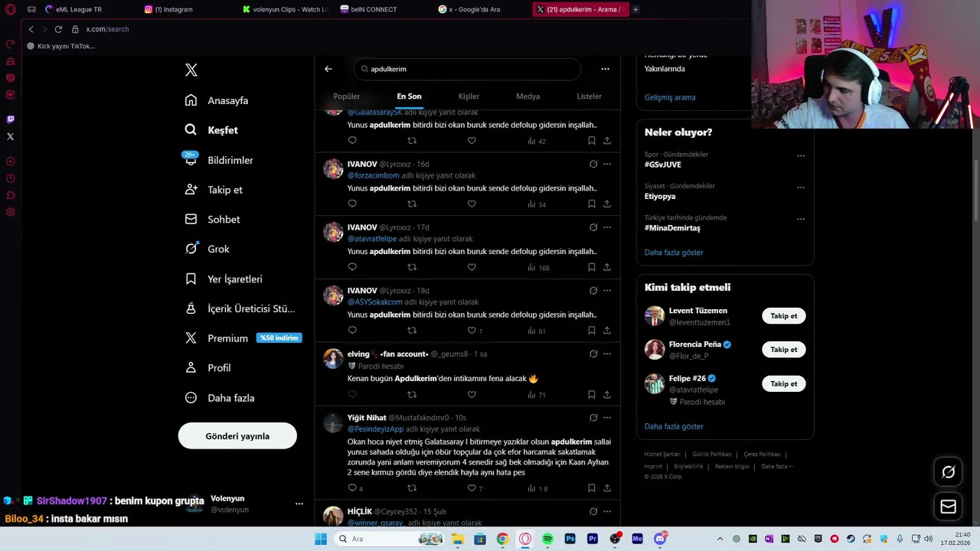Reload page in browser toolbar
This screenshot has height=551, width=980.
click(x=58, y=29)
